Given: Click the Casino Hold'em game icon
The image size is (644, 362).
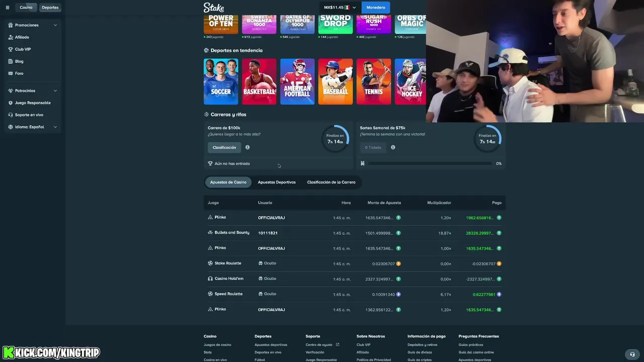Looking at the screenshot, I should [x=210, y=279].
